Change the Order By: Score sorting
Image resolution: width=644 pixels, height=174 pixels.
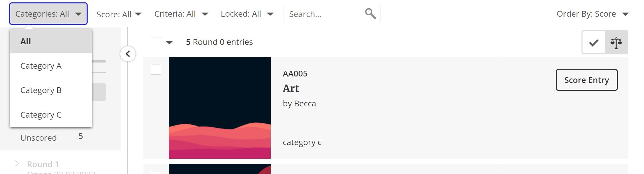pyautogui.click(x=592, y=14)
